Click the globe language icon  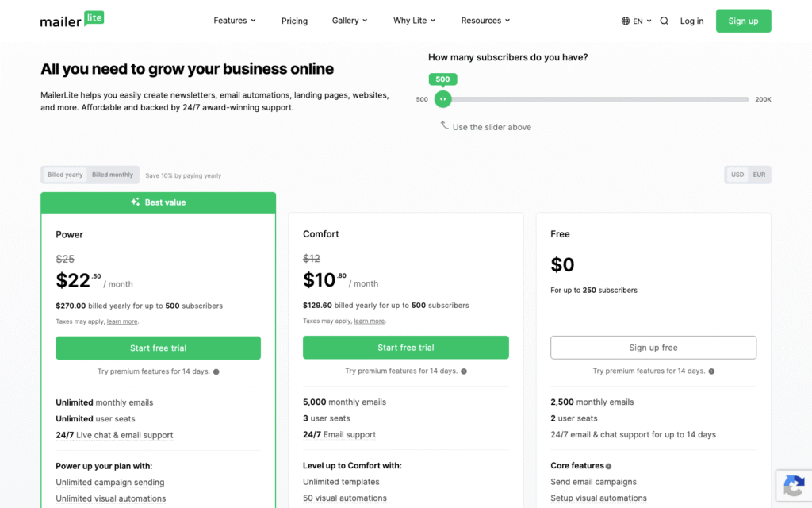point(626,21)
